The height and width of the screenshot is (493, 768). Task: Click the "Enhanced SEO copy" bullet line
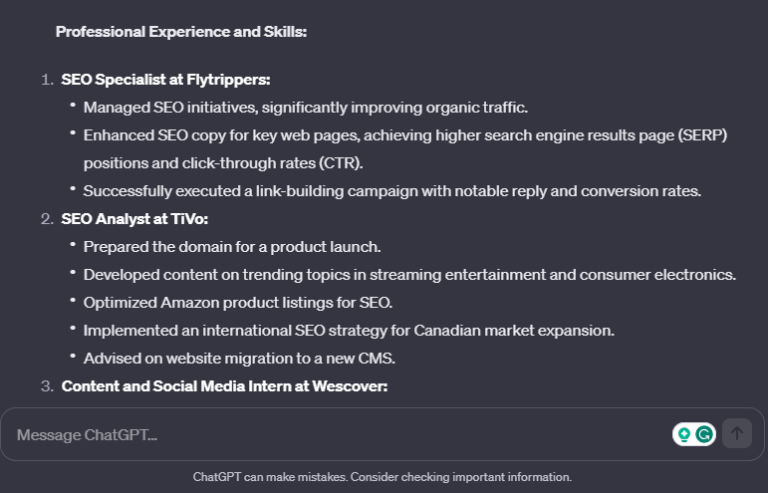405,135
